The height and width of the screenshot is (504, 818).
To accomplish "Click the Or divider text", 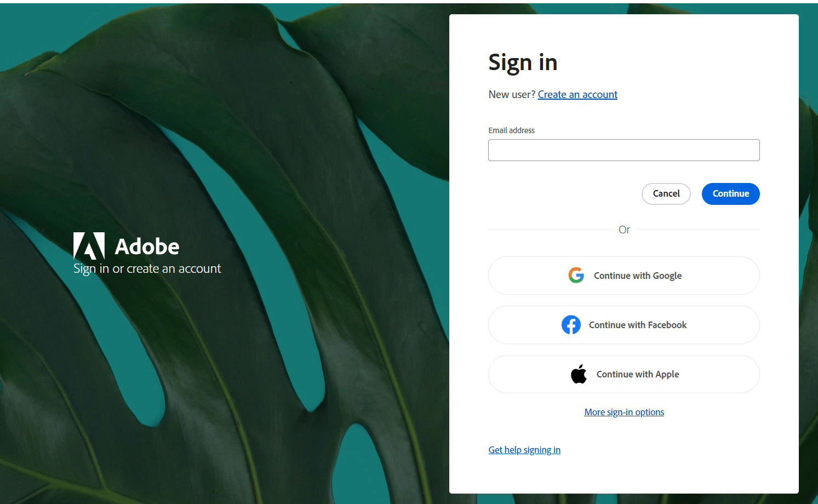I will coord(624,230).
